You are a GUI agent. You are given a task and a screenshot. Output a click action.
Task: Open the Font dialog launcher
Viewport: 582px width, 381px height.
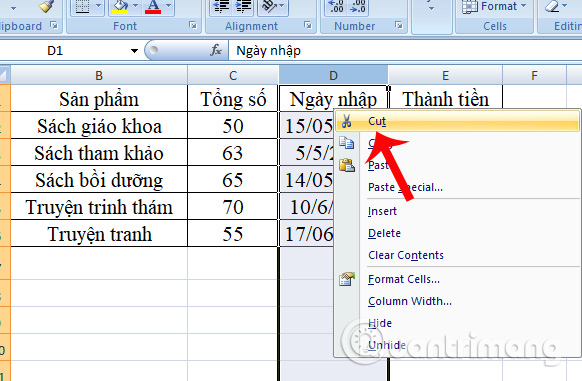(x=193, y=25)
